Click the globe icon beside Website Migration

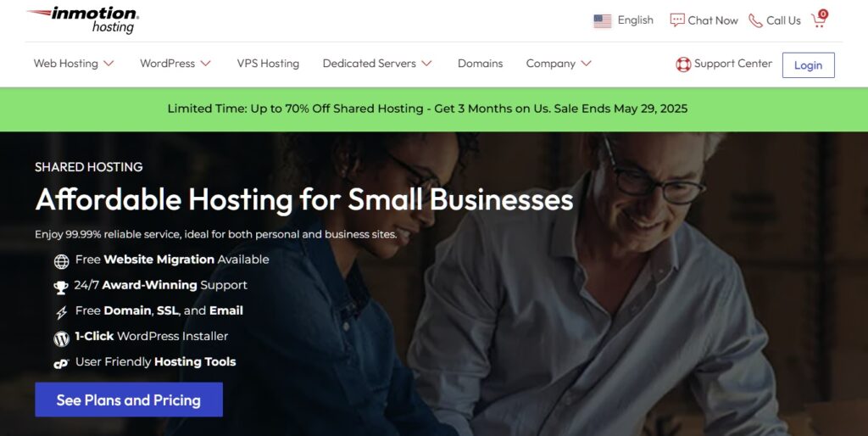(x=61, y=261)
